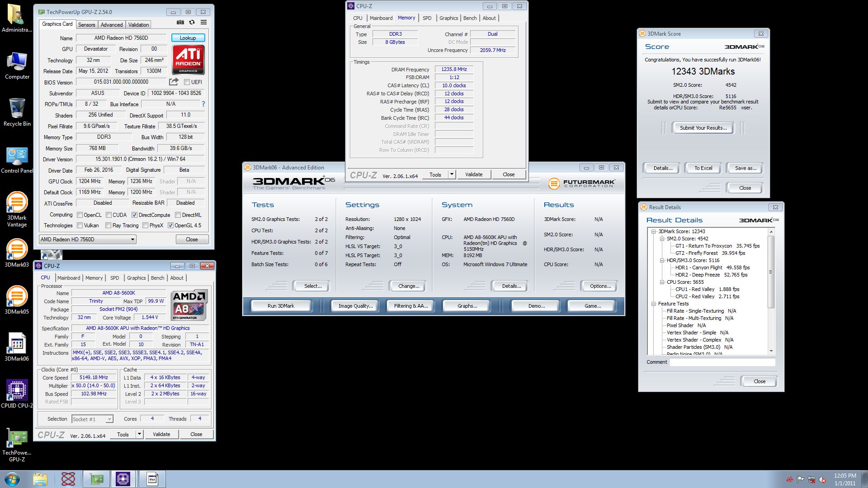868x488 pixels.
Task: Collapse the Feature Tests tree node
Action: pyautogui.click(x=653, y=304)
